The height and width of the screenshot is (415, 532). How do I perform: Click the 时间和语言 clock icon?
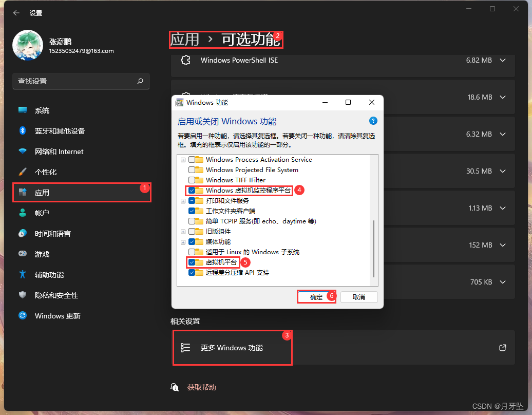(23, 234)
